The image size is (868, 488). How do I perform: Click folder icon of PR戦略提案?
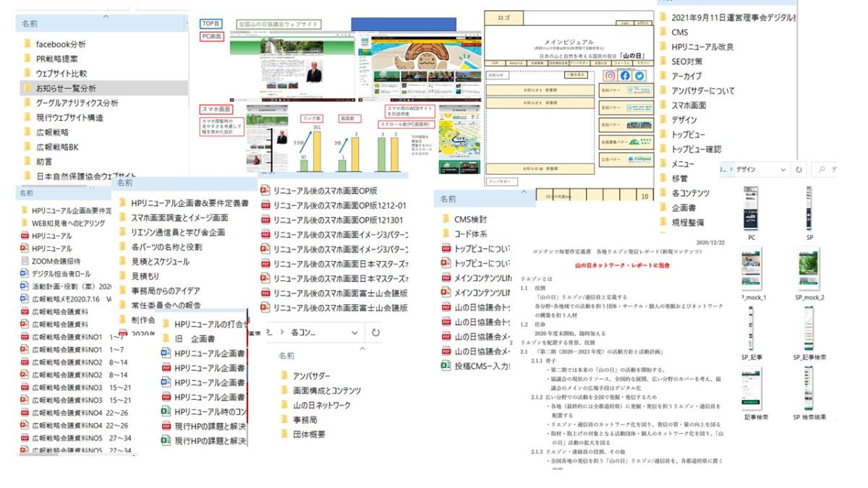(29, 59)
